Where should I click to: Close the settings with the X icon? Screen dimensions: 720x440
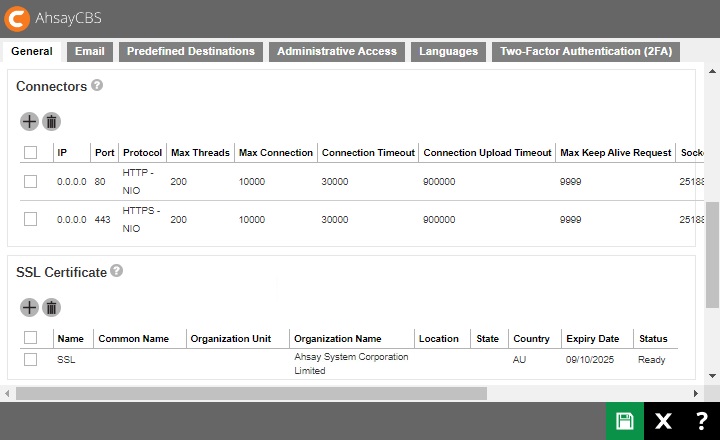click(x=663, y=421)
